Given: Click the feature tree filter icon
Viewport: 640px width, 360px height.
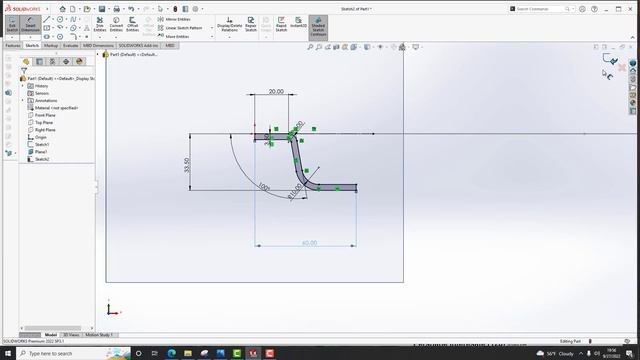Looking at the screenshot, I should (24, 71).
